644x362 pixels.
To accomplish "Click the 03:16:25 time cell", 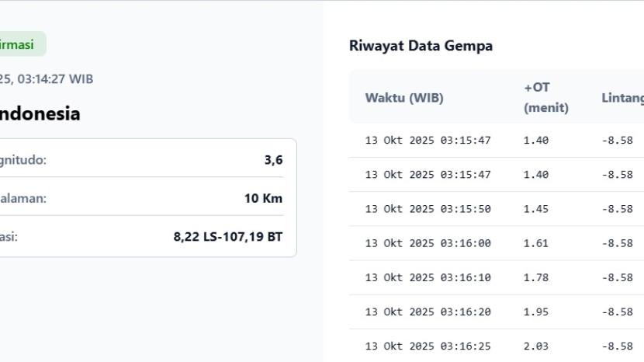I will point(428,346).
